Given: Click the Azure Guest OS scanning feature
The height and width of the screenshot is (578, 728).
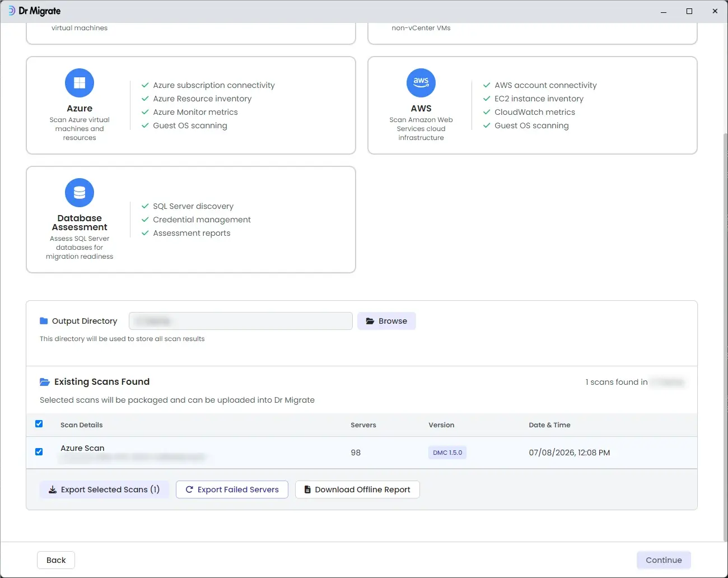Looking at the screenshot, I should tap(190, 125).
